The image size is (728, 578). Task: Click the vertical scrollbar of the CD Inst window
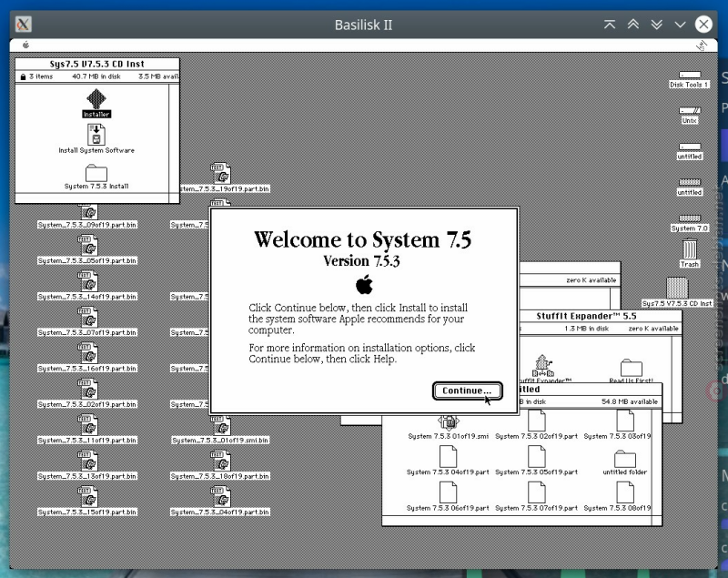(x=174, y=138)
